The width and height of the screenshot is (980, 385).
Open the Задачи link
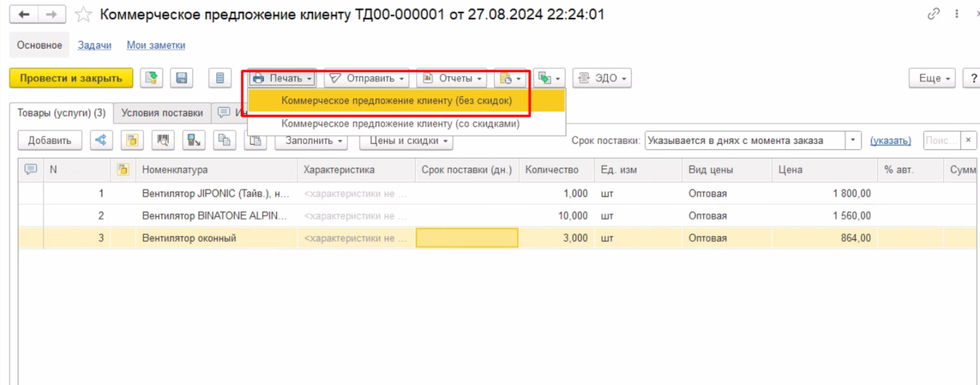click(95, 45)
